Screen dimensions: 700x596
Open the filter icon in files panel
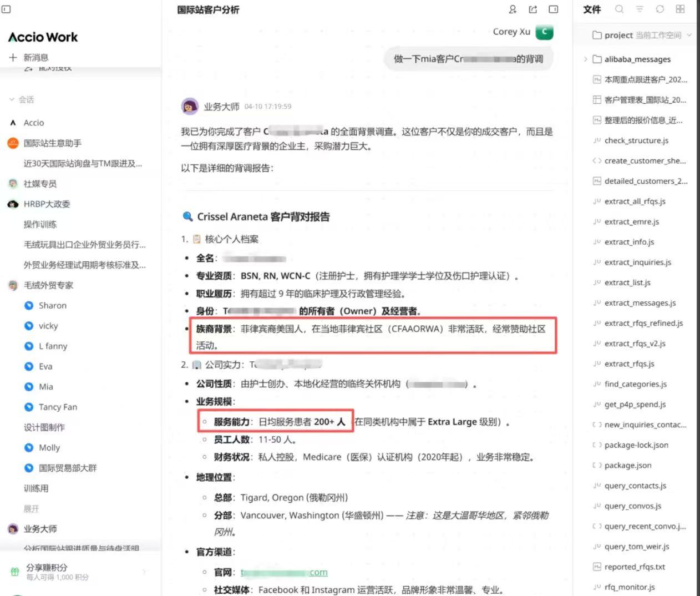pyautogui.click(x=640, y=9)
